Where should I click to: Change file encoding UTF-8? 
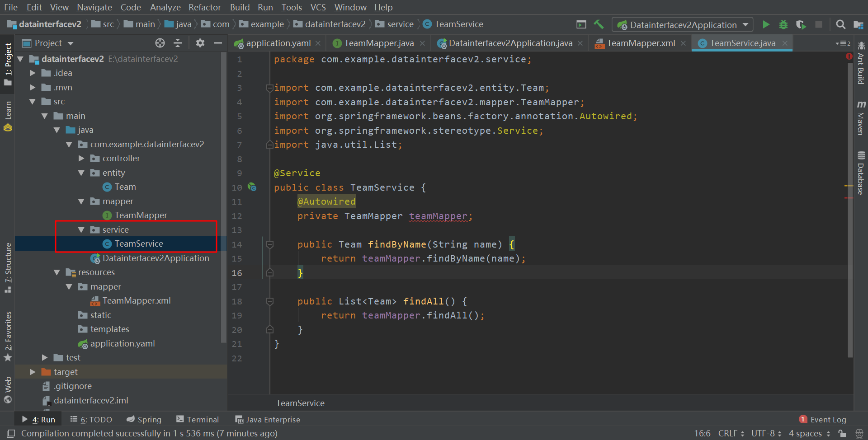tap(766, 434)
